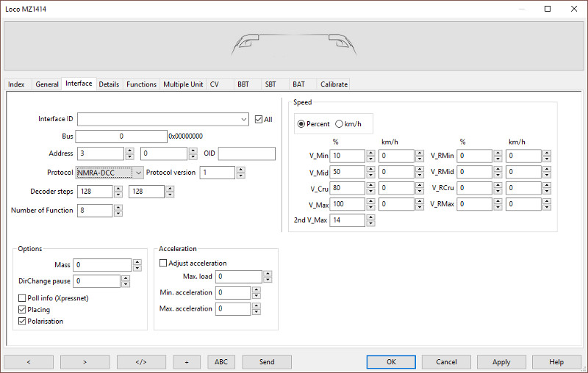The image size is (588, 373).
Task: Toggle the All checkbox
Action: (258, 119)
